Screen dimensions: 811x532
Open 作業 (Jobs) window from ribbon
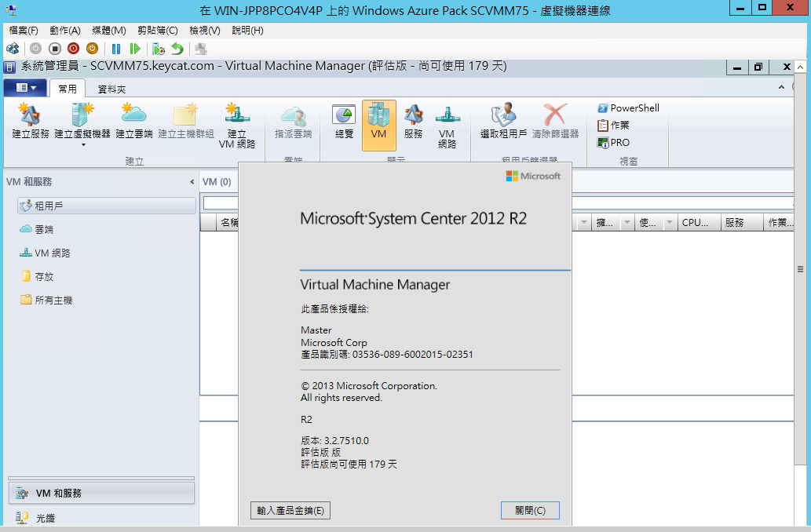[x=613, y=125]
